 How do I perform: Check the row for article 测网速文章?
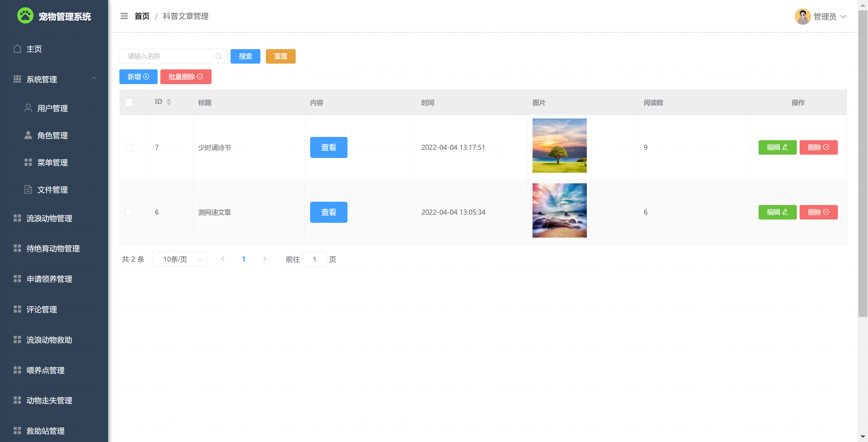coord(129,212)
